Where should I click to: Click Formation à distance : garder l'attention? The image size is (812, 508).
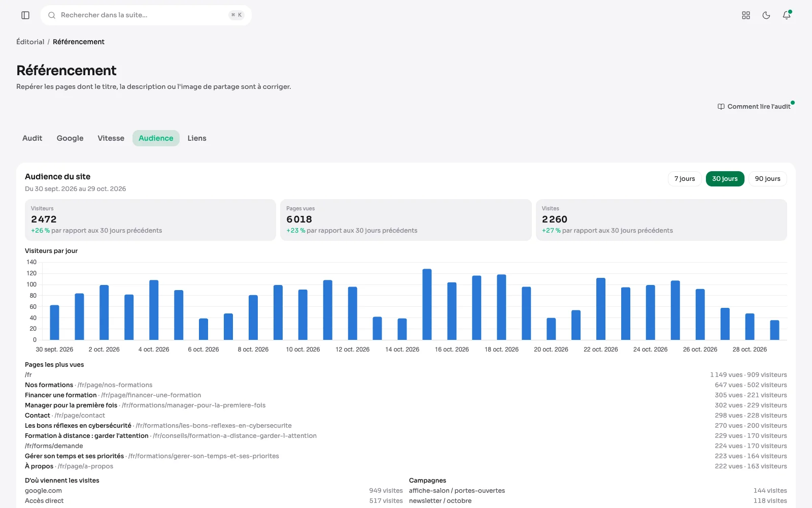406,436
